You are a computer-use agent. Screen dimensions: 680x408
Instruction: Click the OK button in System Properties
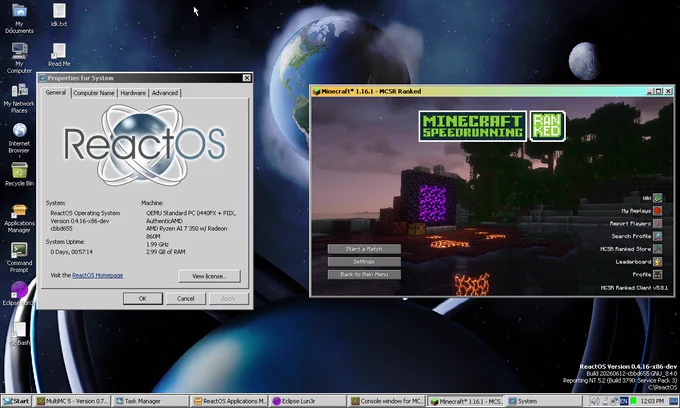tap(143, 298)
